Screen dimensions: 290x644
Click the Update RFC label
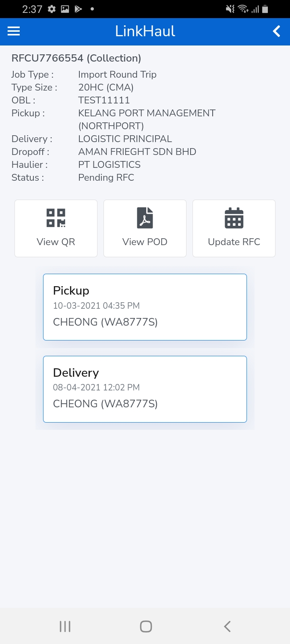click(234, 242)
